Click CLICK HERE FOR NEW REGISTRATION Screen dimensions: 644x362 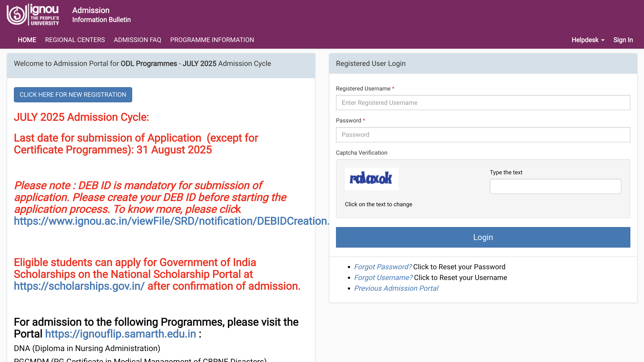coord(73,95)
